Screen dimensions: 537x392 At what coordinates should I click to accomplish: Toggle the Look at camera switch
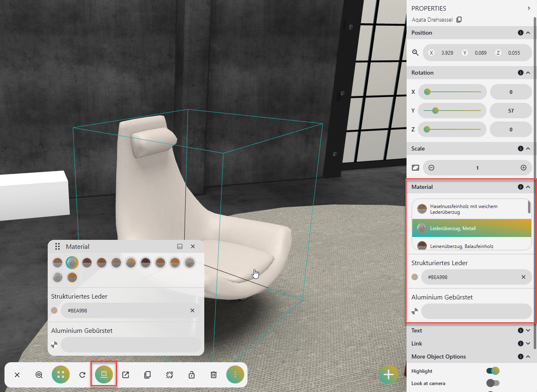coord(493,383)
